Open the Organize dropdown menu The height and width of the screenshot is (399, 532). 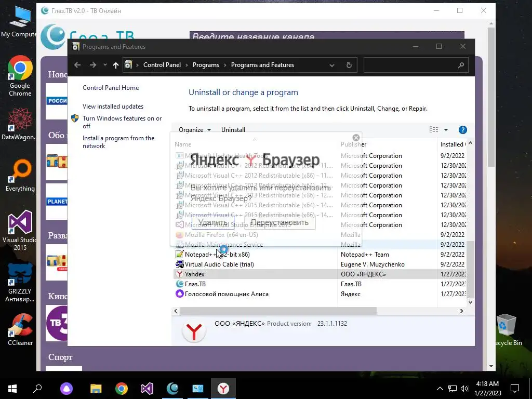tap(195, 129)
